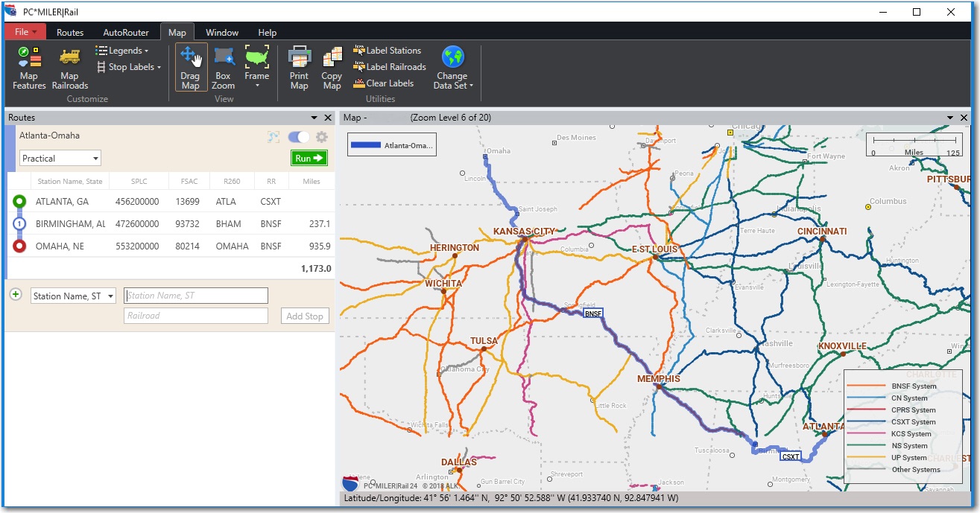Open the Practical routing type dropdown
980x513 pixels.
click(60, 158)
